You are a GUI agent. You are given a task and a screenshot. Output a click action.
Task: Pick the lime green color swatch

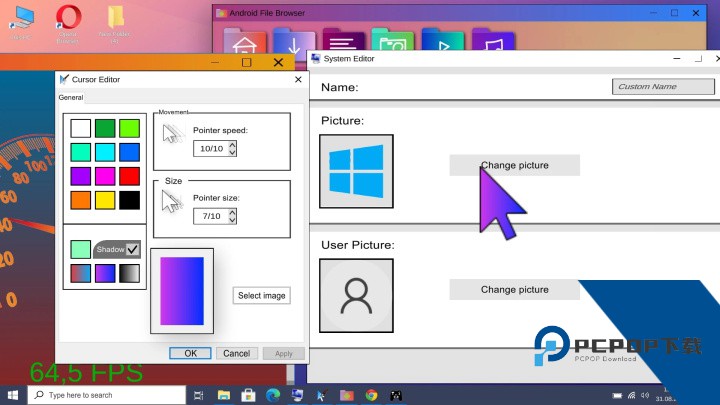129,128
